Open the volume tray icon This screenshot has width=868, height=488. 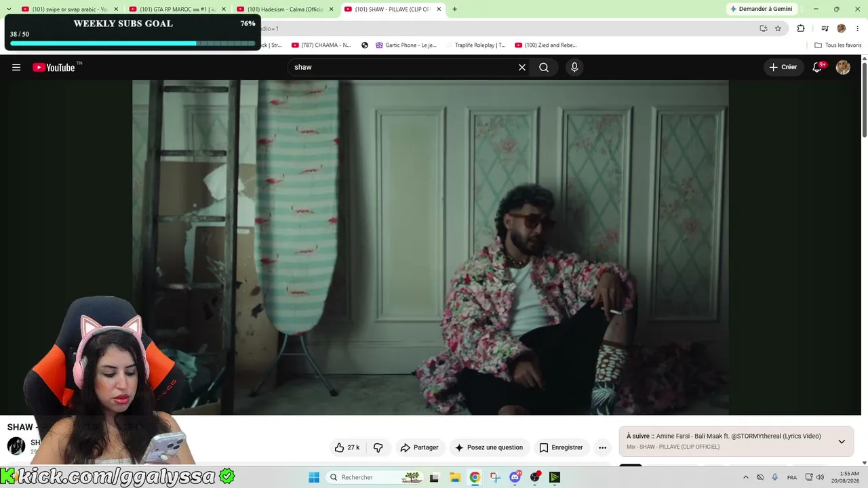[x=820, y=477]
